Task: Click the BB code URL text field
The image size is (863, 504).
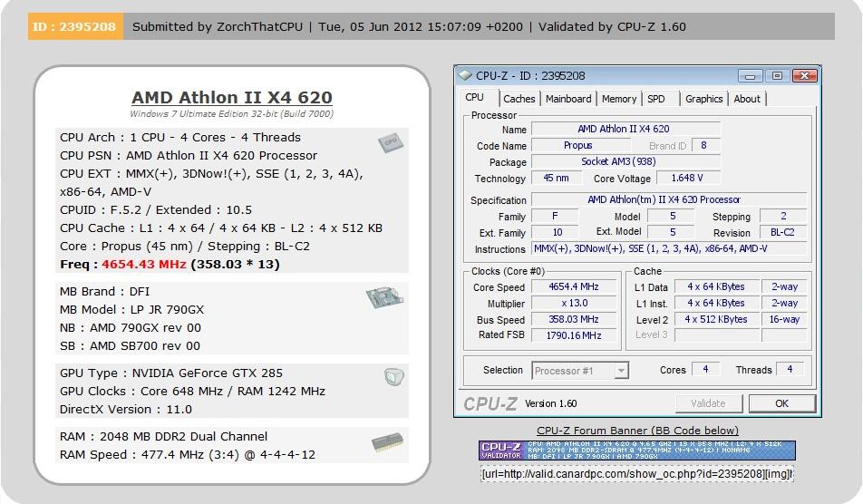Action: coord(636,474)
